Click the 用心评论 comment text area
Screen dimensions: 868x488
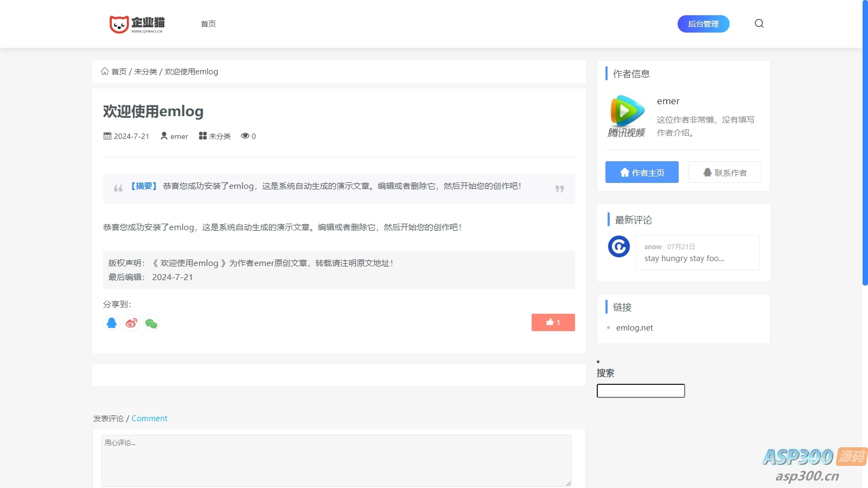coord(336,460)
